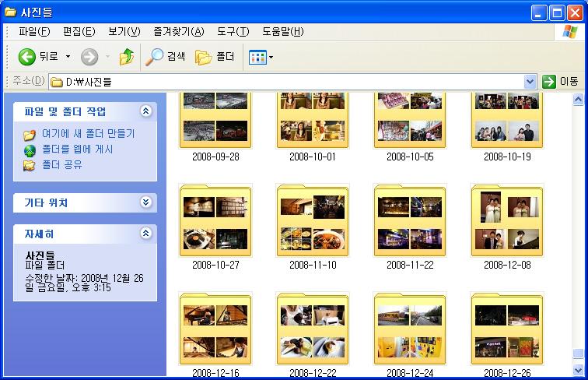Screen dimensions: 588x380
Task: Select the 2008-12-08 folder thumbnail
Action: tap(507, 220)
